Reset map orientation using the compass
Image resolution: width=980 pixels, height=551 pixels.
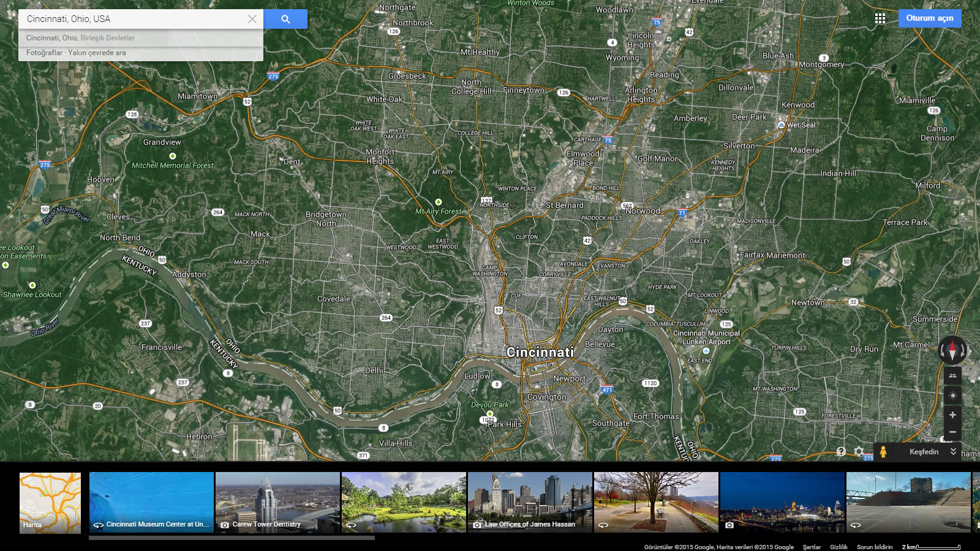click(952, 350)
